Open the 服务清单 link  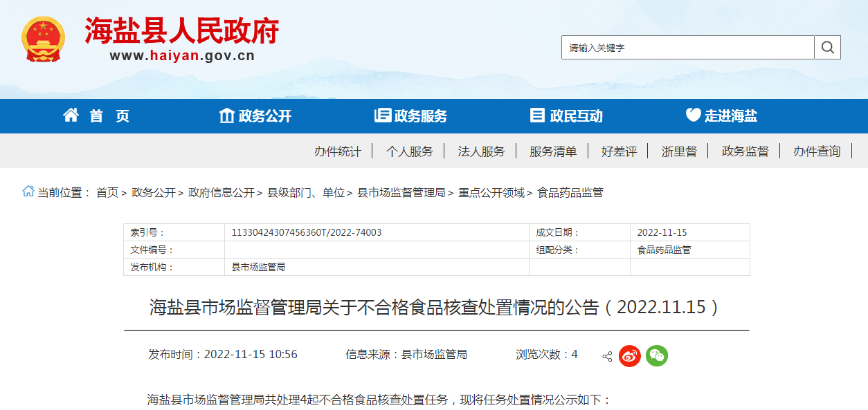tap(553, 151)
